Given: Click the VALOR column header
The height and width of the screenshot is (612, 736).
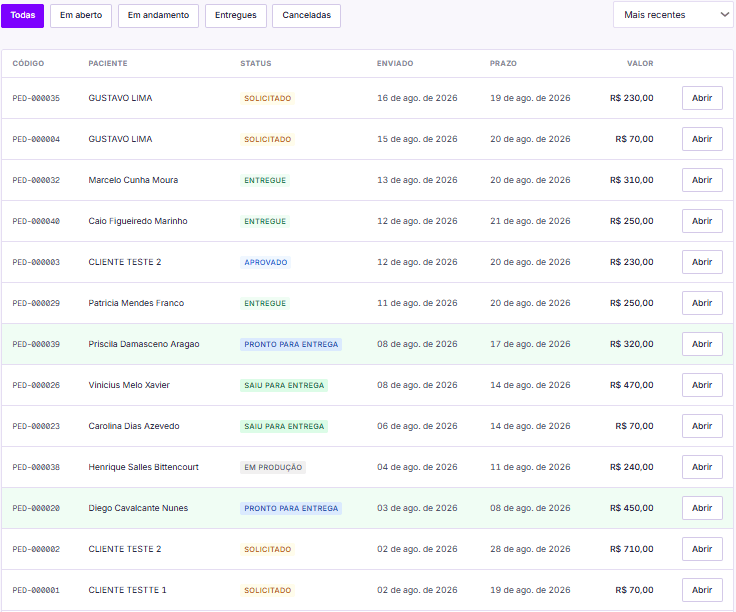Looking at the screenshot, I should pos(640,63).
